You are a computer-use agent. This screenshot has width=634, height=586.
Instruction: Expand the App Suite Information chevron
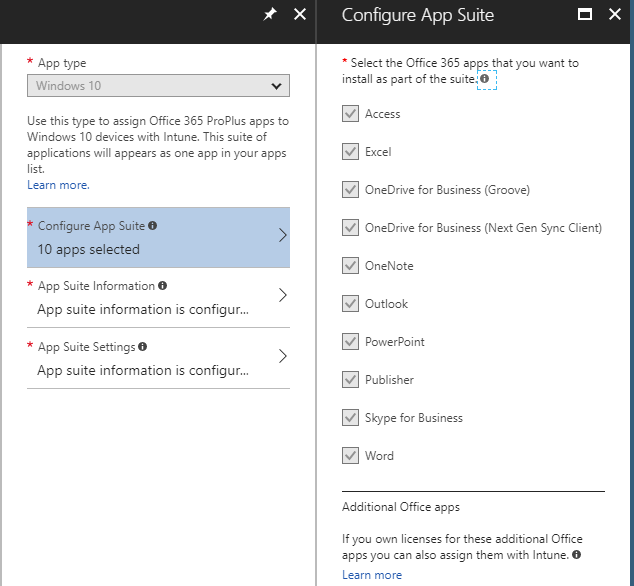[282, 296]
